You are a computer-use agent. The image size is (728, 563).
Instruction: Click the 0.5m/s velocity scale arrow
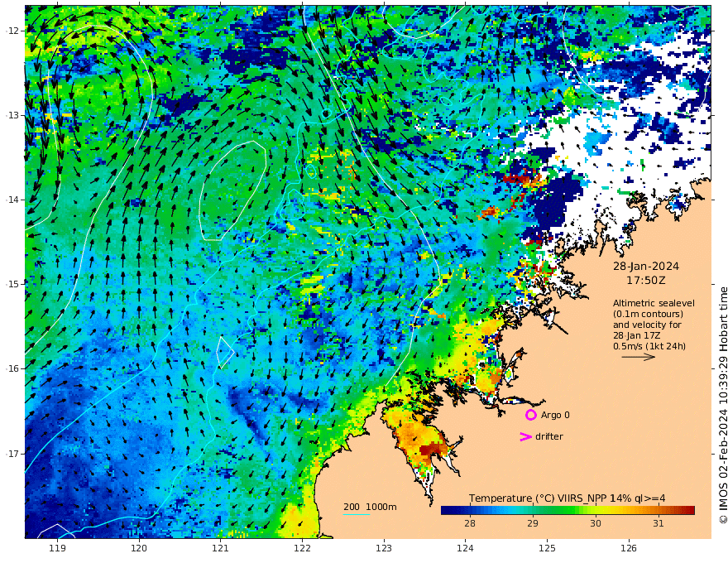[x=639, y=357]
